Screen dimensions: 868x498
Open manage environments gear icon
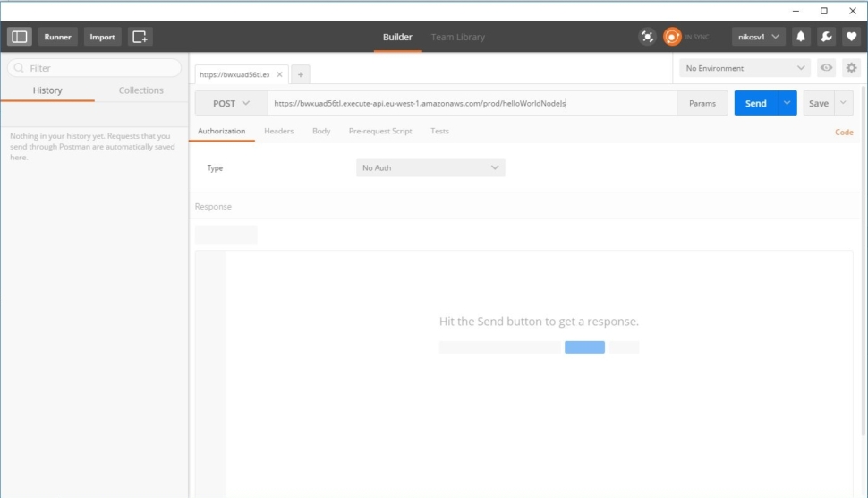tap(851, 67)
